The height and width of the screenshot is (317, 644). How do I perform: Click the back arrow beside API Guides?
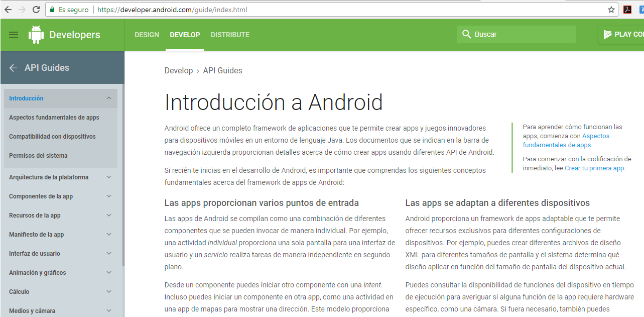coord(14,68)
